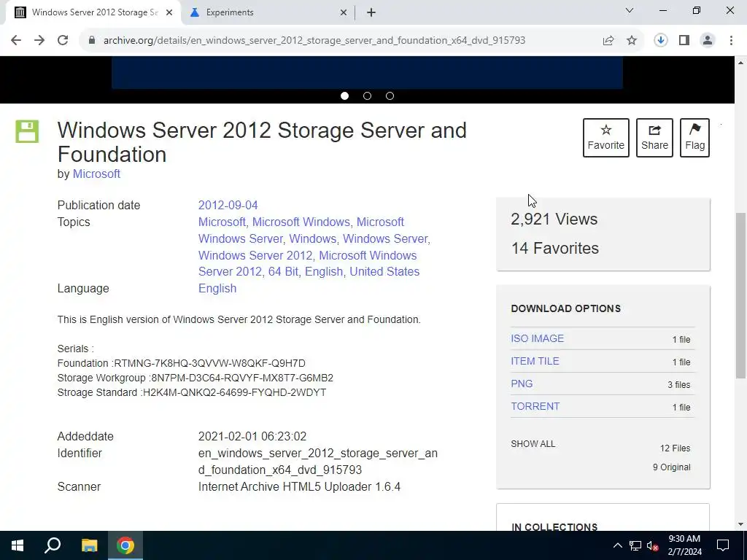The image size is (747, 560).
Task: Expand the PNG download option
Action: coord(522,384)
